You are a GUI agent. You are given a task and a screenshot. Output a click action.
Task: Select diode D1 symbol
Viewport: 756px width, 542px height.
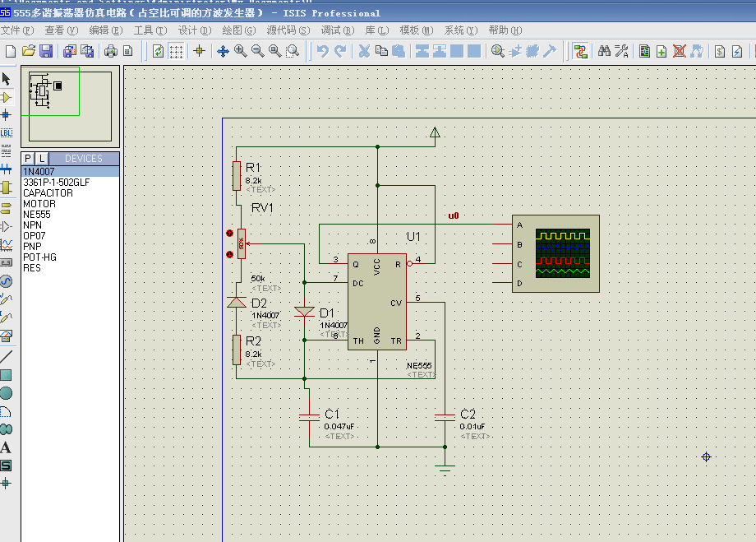point(304,312)
